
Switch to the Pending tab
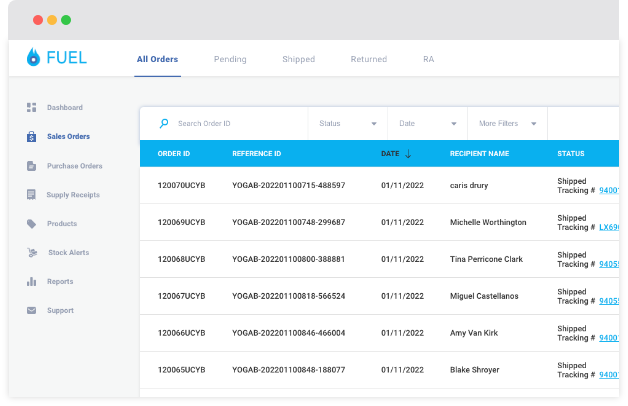(230, 59)
